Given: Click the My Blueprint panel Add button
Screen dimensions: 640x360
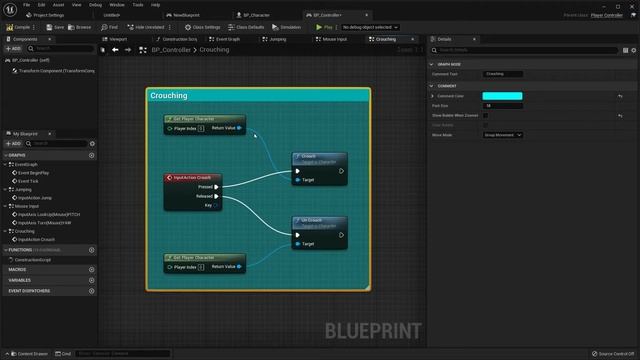Looking at the screenshot, I should click(x=13, y=144).
